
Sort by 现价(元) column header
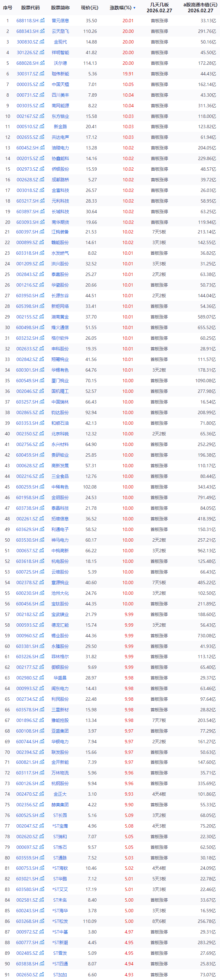pyautogui.click(x=89, y=8)
